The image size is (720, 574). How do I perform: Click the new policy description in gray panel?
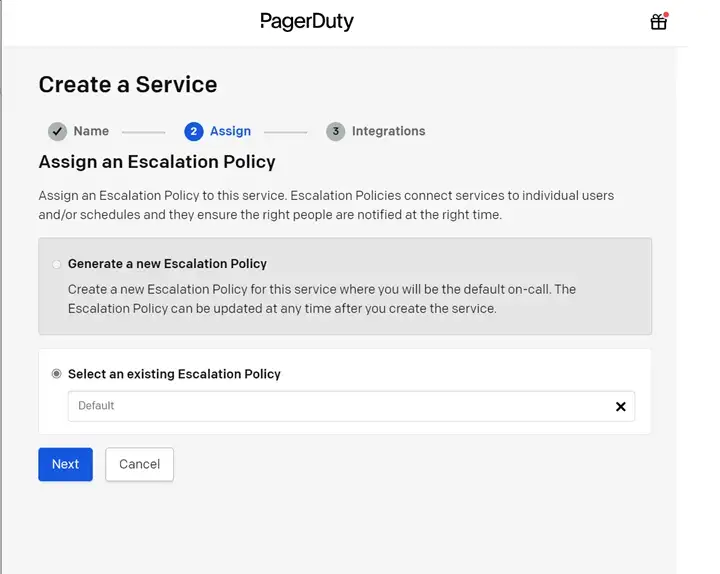pos(321,299)
